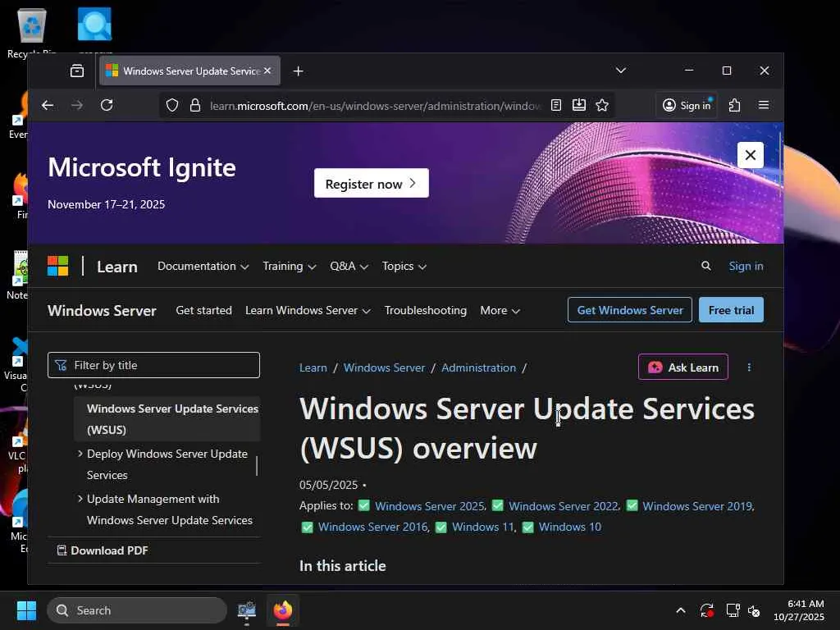The width and height of the screenshot is (840, 630).
Task: Click the Ask Learn button
Action: point(683,367)
